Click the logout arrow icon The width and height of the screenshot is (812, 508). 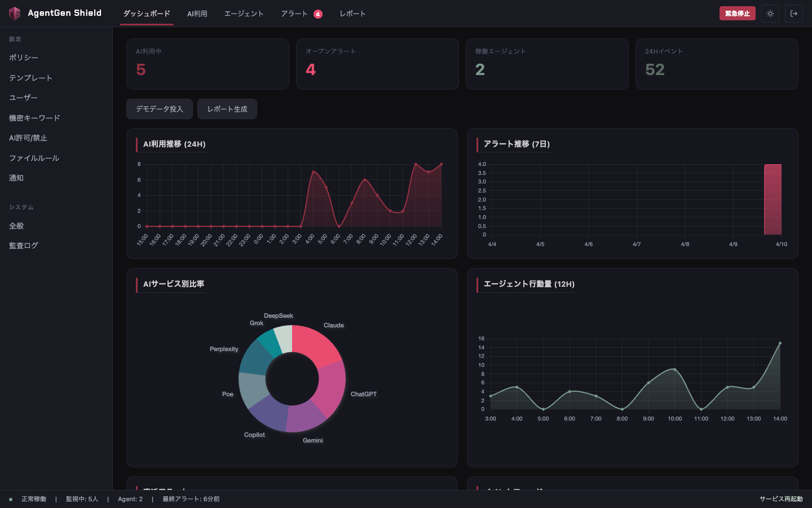point(793,14)
